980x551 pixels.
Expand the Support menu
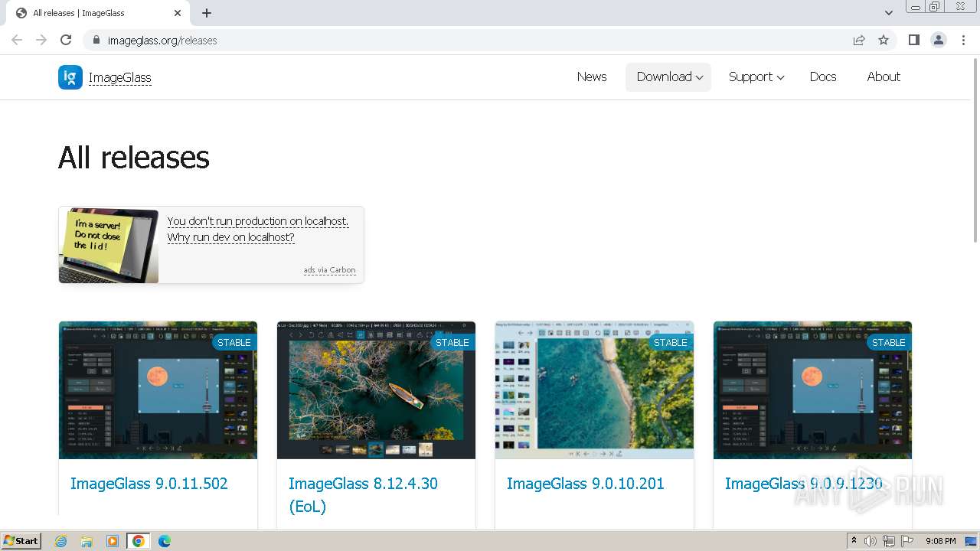pyautogui.click(x=756, y=77)
